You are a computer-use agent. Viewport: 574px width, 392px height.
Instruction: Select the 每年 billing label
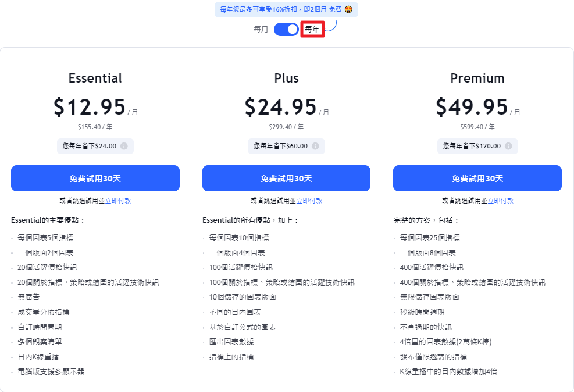[x=312, y=29]
